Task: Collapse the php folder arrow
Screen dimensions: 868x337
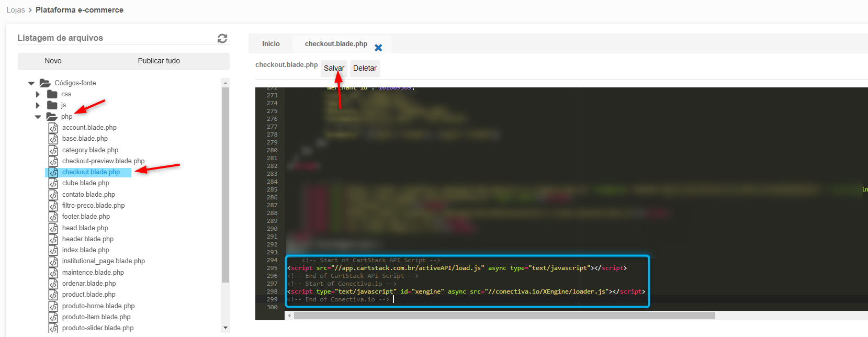Action: click(x=38, y=117)
